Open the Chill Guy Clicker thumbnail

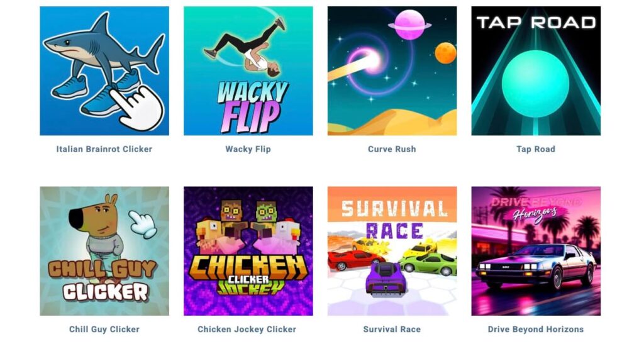(104, 252)
